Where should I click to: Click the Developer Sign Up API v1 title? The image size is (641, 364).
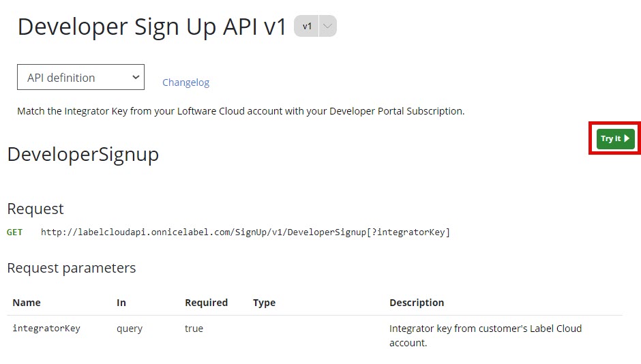[152, 27]
